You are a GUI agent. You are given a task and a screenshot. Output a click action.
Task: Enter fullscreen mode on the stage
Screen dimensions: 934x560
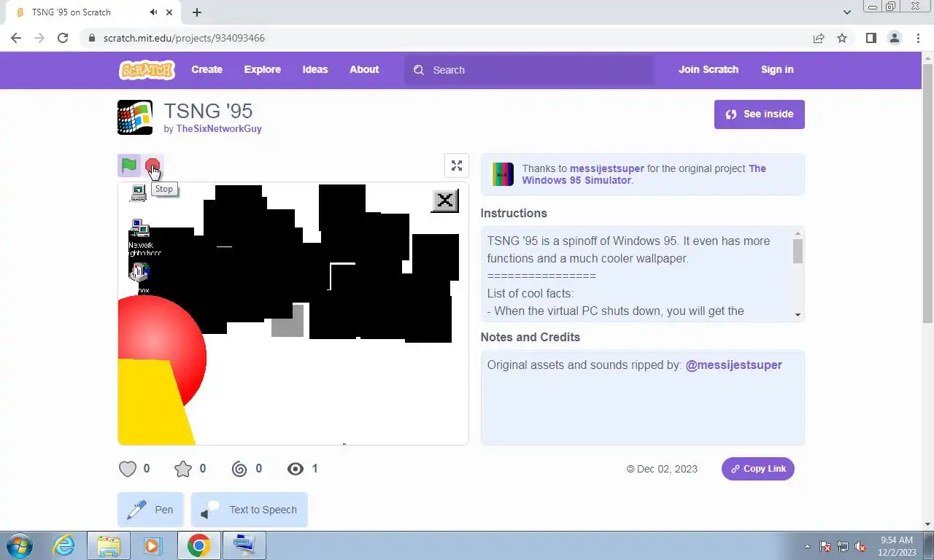457,166
